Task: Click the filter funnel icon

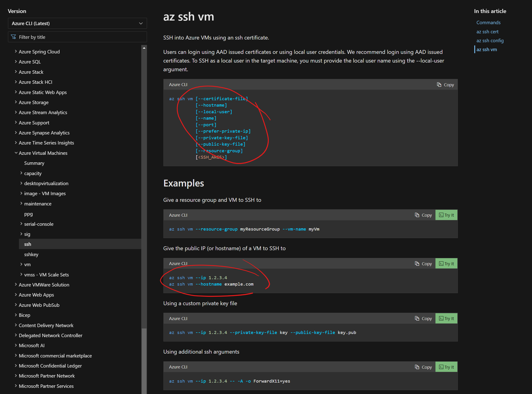Action: click(x=13, y=37)
